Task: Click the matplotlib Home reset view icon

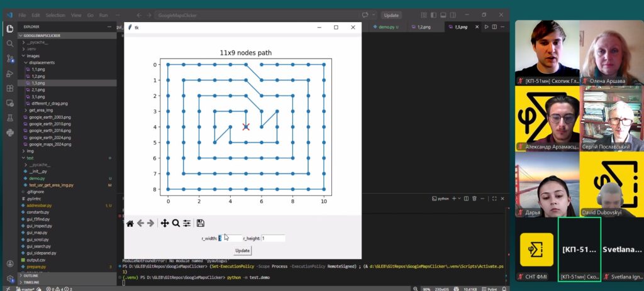Action: pos(130,223)
